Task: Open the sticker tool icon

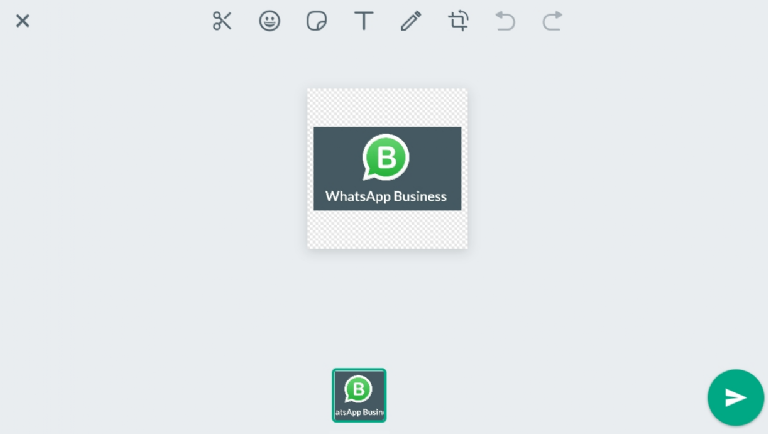Action: 316,21
